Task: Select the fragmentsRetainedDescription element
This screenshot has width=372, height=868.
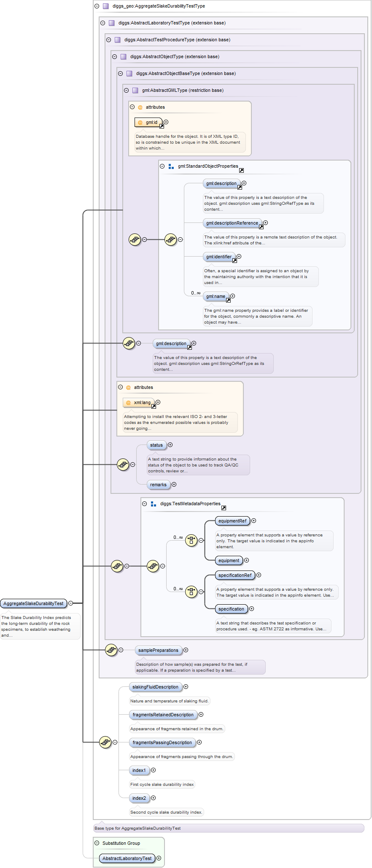Action: pos(163,715)
